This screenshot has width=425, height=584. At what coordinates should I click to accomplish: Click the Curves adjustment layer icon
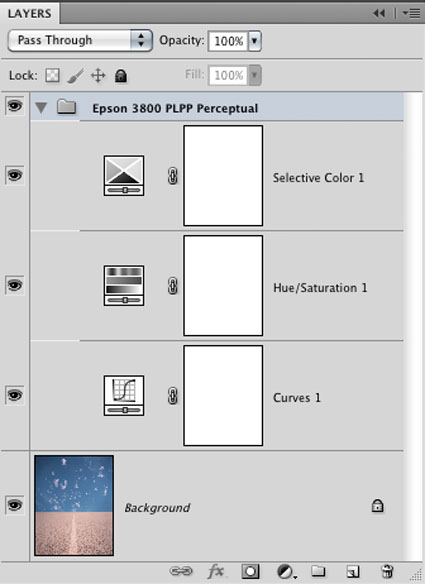click(x=124, y=395)
